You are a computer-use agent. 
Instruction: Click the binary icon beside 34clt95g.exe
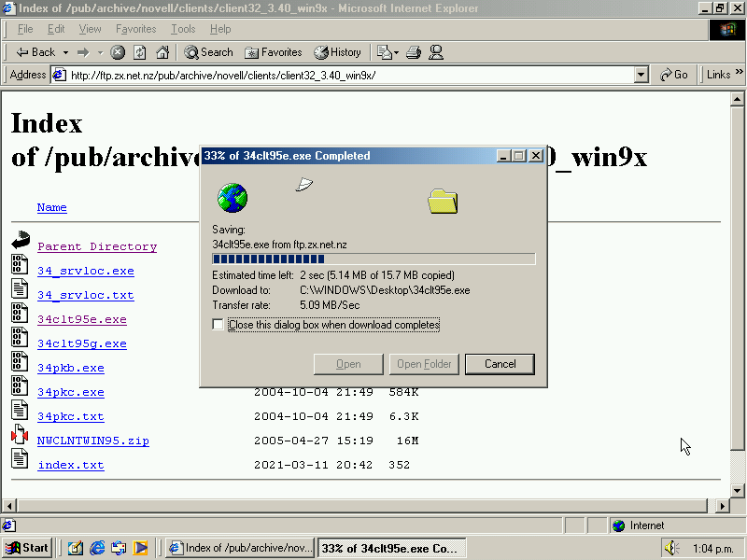tap(19, 337)
